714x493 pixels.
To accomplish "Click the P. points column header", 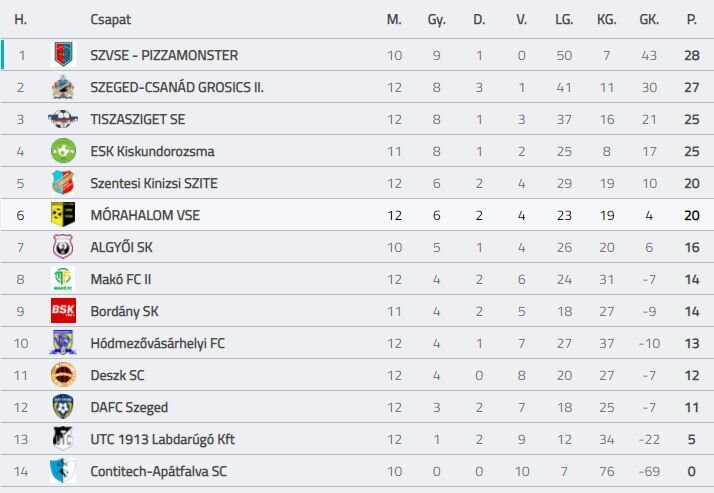I will click(691, 20).
